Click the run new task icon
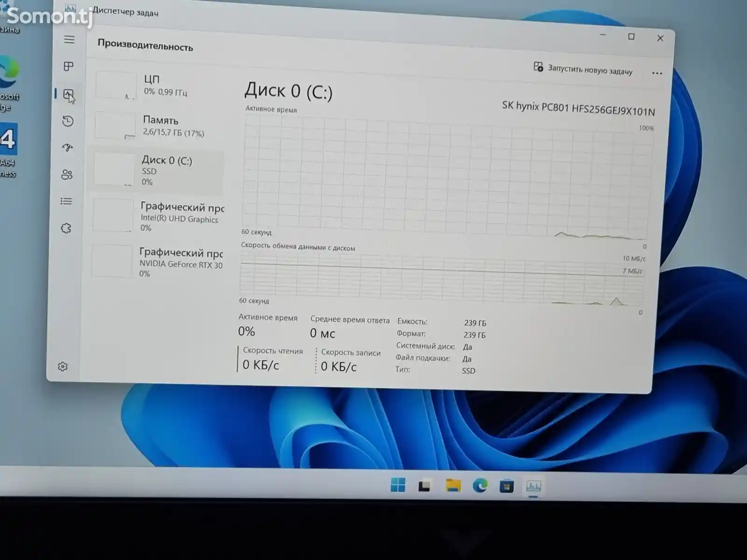Image resolution: width=747 pixels, height=560 pixels. (x=538, y=67)
